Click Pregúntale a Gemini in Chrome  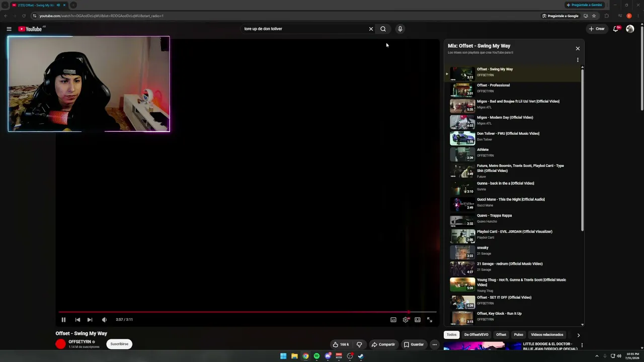(585, 5)
